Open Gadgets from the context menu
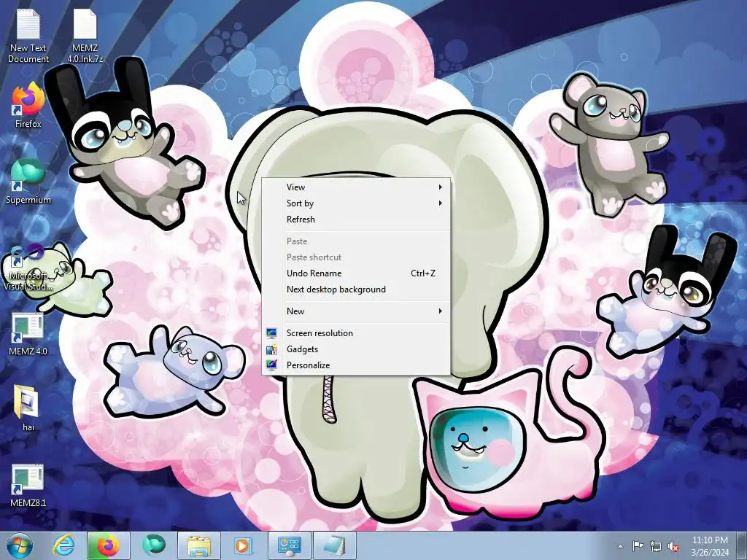Image resolution: width=747 pixels, height=560 pixels. 355,349
